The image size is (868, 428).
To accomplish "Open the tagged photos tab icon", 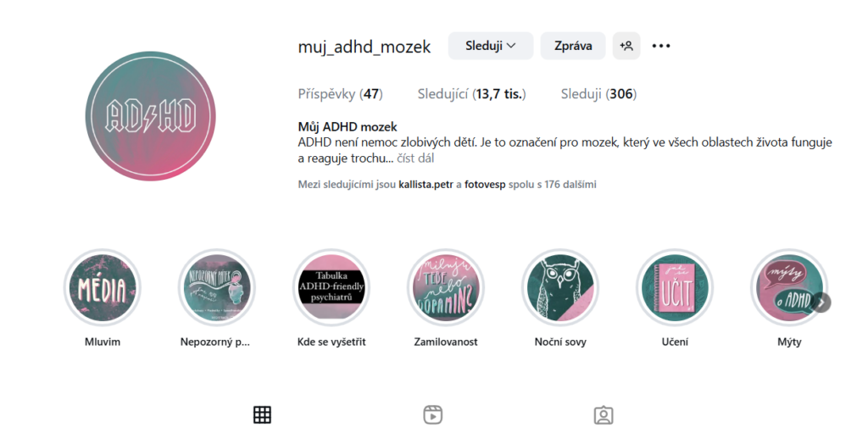I will tap(603, 414).
